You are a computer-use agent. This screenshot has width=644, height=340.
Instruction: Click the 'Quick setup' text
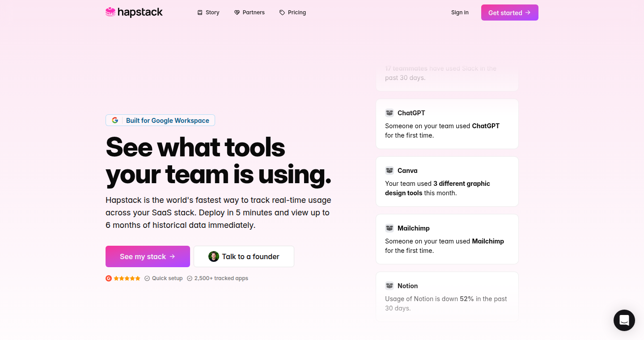(x=167, y=278)
